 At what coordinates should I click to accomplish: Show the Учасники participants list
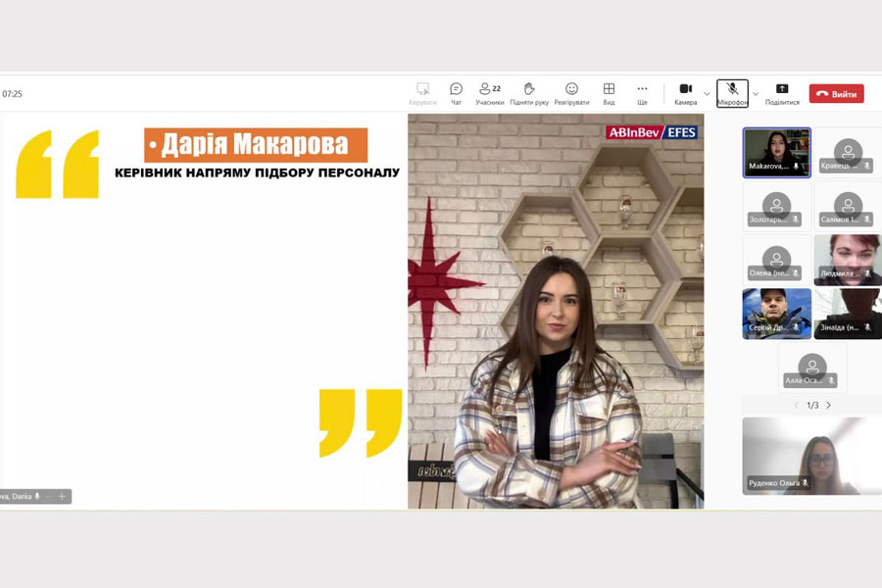tap(489, 93)
